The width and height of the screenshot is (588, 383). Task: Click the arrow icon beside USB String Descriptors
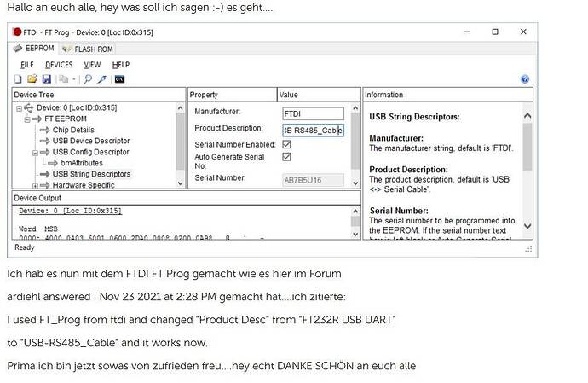tap(44, 174)
